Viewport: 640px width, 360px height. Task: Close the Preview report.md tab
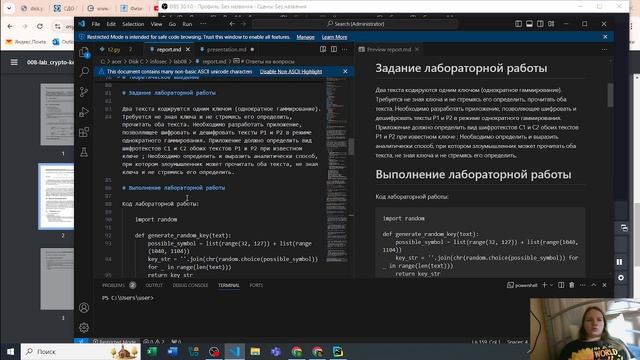pos(417,49)
